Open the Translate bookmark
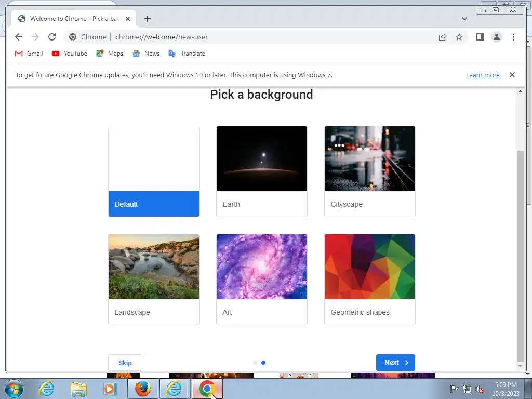 187,54
